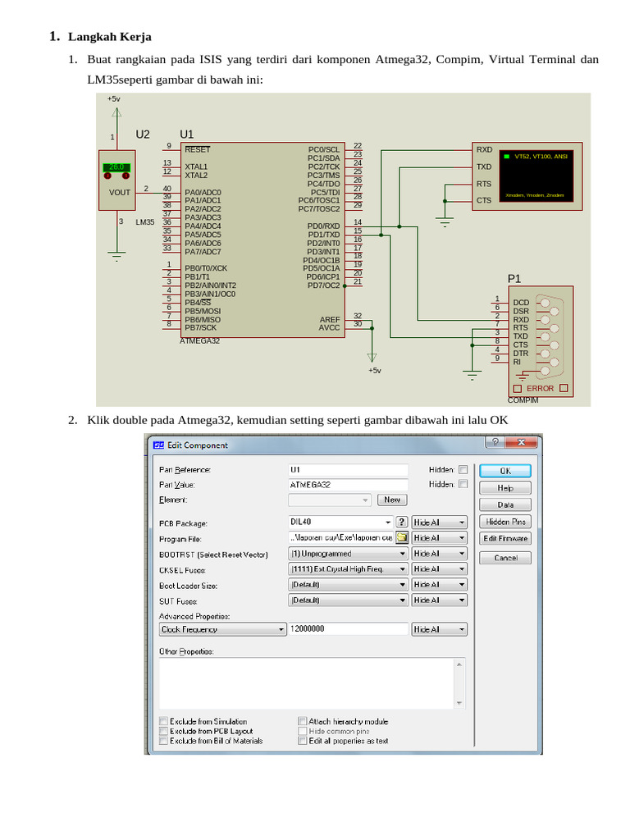Select the COMPIM serial port connector P1
Image resolution: width=630 pixels, height=840 pixels.
click(x=541, y=338)
